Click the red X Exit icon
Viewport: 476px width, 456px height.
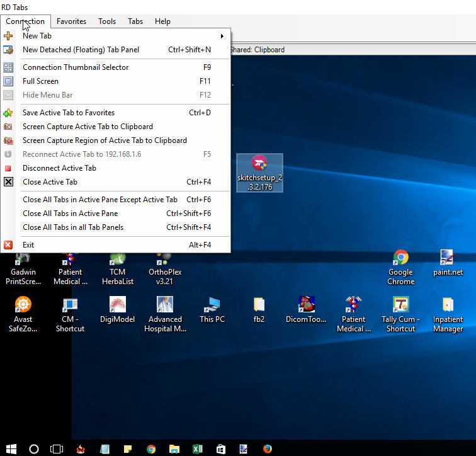click(8, 245)
